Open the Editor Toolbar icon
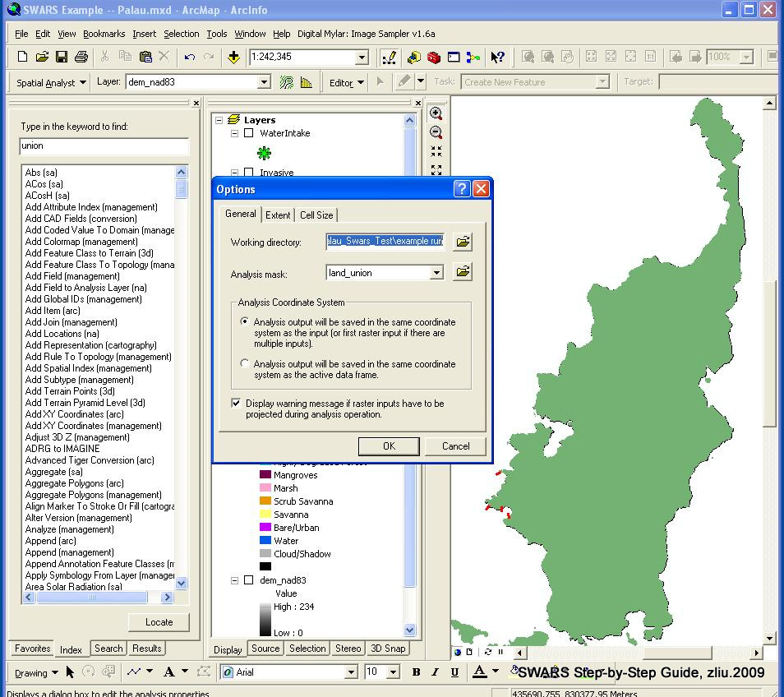The image size is (784, 697). [389, 58]
